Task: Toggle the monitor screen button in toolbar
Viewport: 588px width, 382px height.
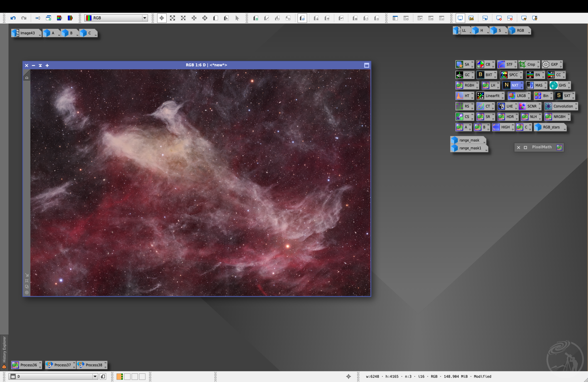Action: pos(460,18)
